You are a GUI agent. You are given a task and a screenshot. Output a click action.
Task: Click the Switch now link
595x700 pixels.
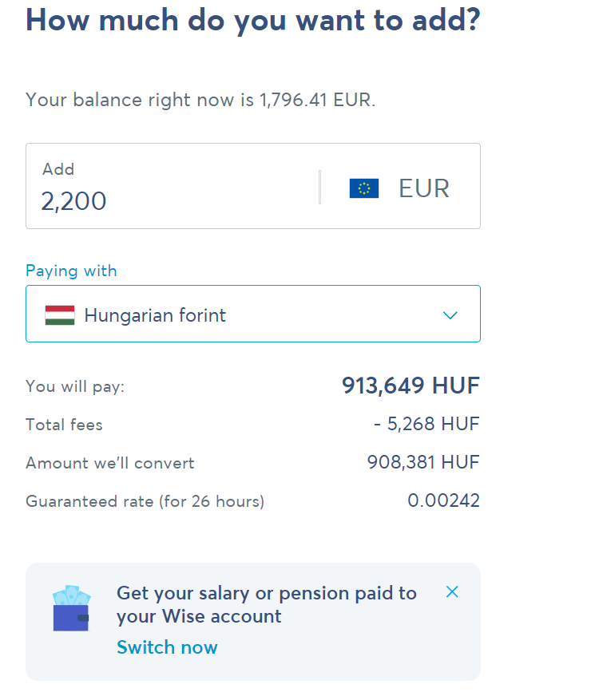pos(167,647)
